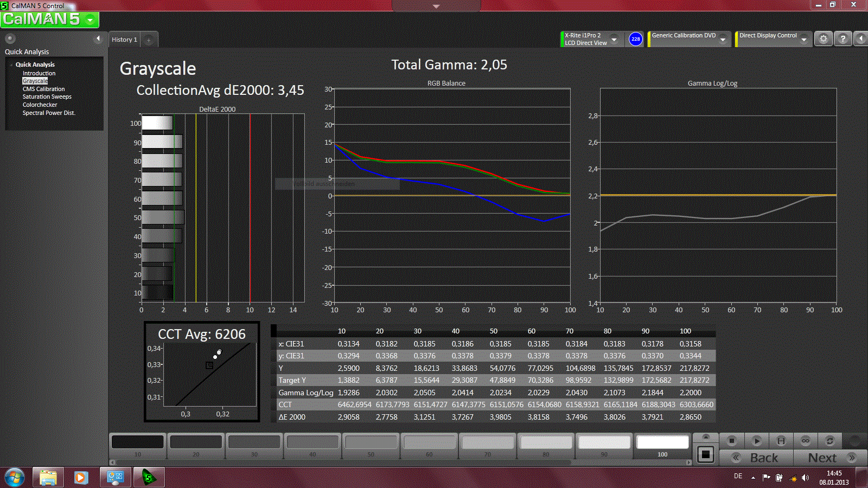The image size is (868, 488).
Task: Open settings with the gear icon
Action: [x=824, y=39]
